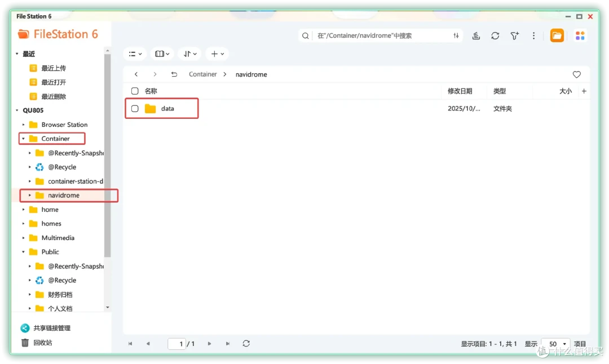Image resolution: width=609 pixels, height=364 pixels.
Task: Click sidebar scrollbar down arrow
Action: click(x=108, y=308)
